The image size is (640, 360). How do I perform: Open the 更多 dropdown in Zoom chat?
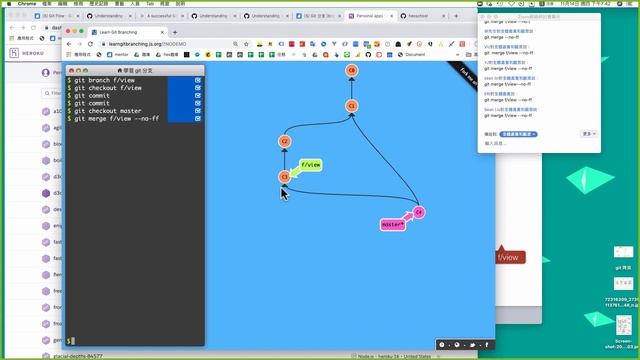point(589,134)
